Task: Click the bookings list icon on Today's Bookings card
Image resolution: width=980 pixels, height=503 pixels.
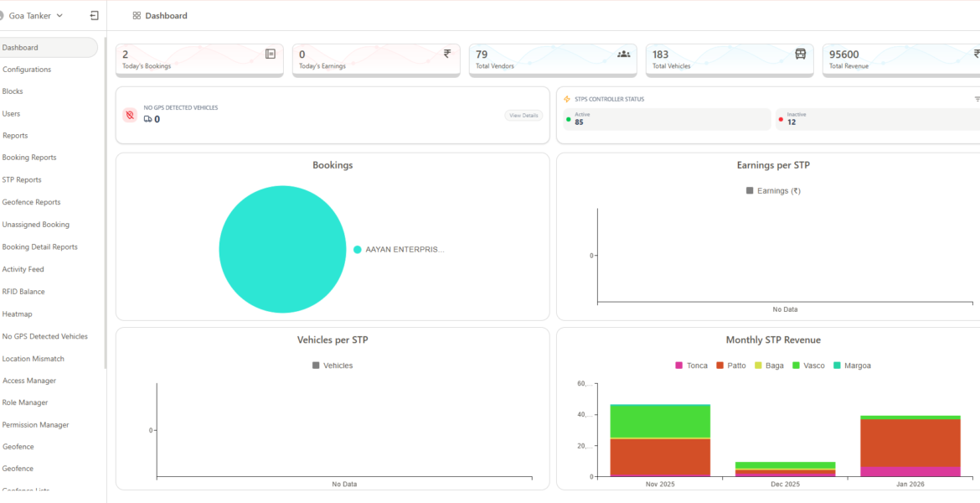Action: pyautogui.click(x=270, y=54)
